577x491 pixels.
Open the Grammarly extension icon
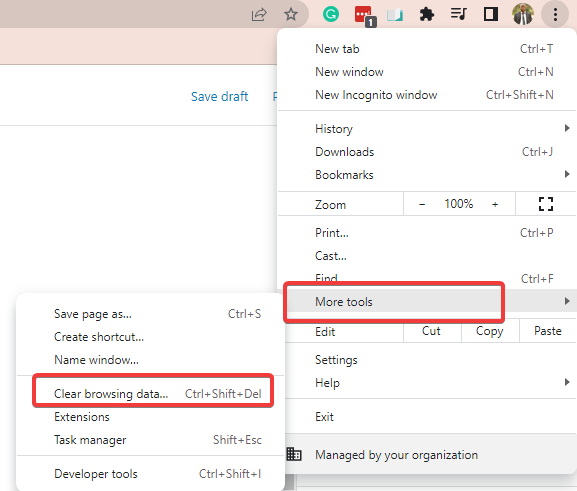(331, 14)
